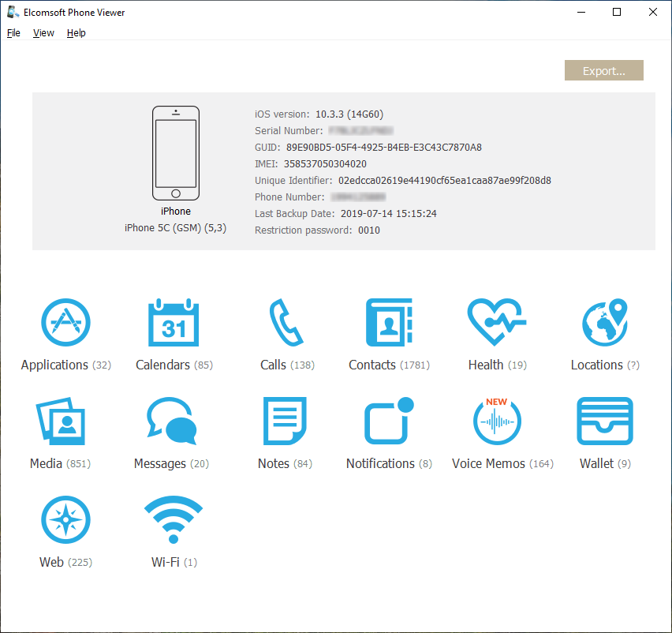Click the Unique Identifier value starting 02edcca0
Image resolution: width=672 pixels, height=633 pixels.
(444, 181)
